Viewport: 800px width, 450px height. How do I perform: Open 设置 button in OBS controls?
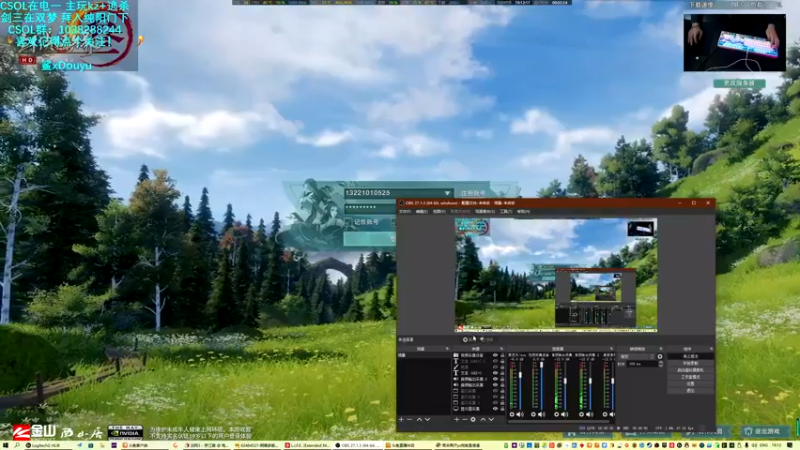690,384
